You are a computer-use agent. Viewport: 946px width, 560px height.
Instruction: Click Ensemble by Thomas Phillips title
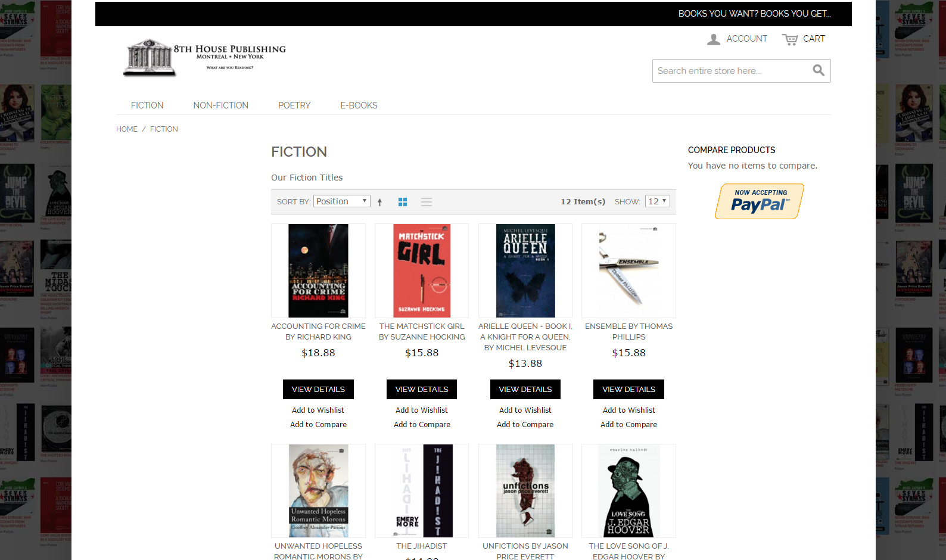coord(628,332)
